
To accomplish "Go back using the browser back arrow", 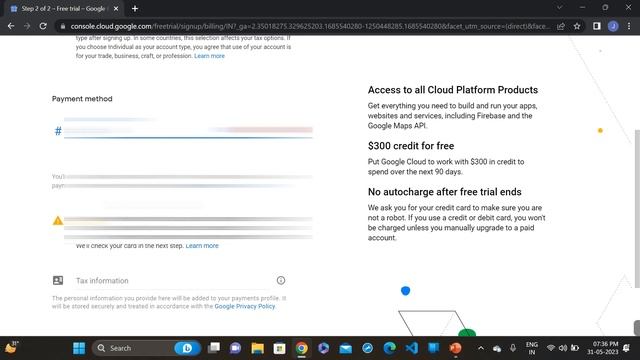I will [11, 26].
